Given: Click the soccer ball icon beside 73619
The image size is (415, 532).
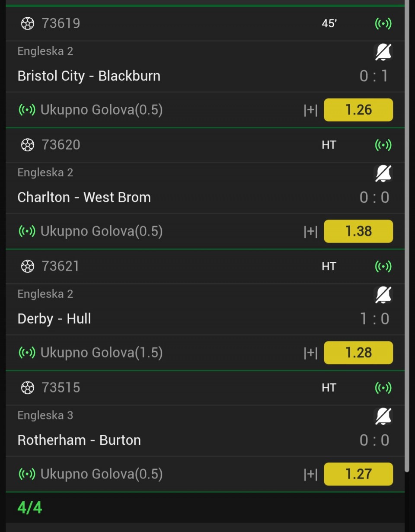Looking at the screenshot, I should pyautogui.click(x=27, y=23).
